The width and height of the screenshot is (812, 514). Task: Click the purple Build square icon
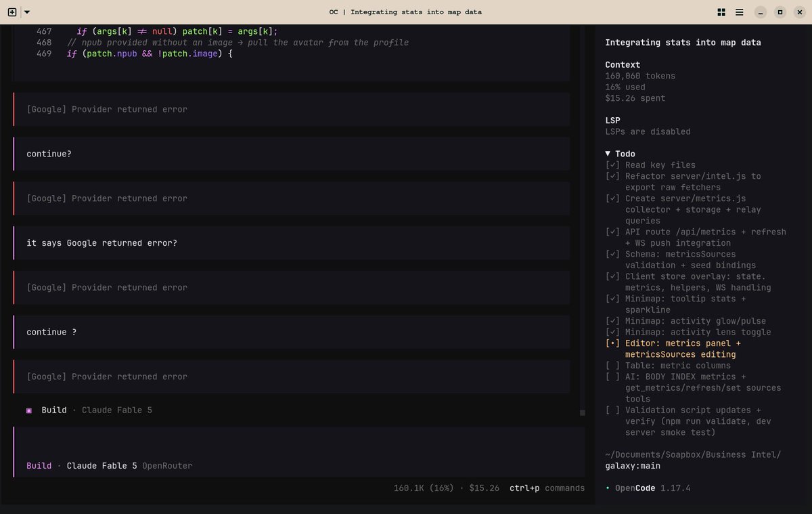29,410
